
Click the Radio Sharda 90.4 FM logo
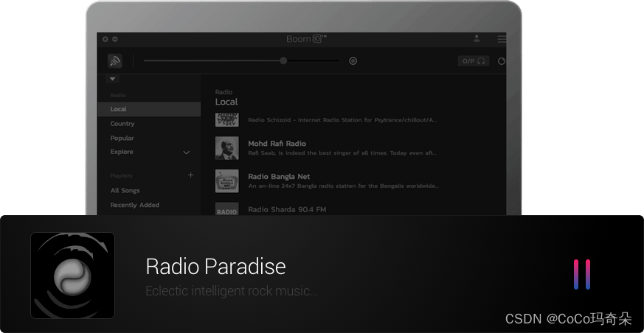point(226,210)
